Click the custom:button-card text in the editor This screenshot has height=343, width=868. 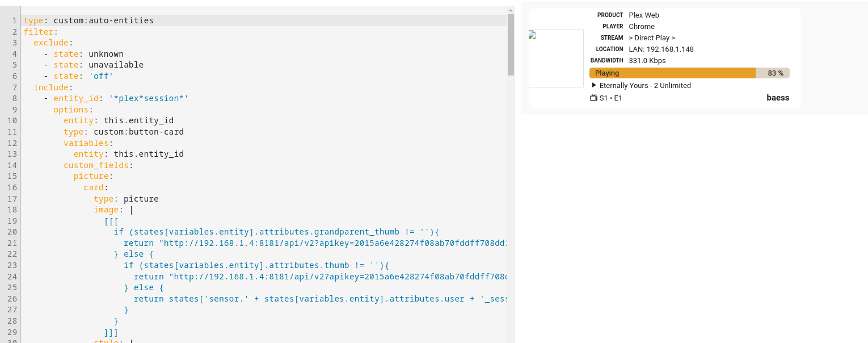pyautogui.click(x=138, y=132)
